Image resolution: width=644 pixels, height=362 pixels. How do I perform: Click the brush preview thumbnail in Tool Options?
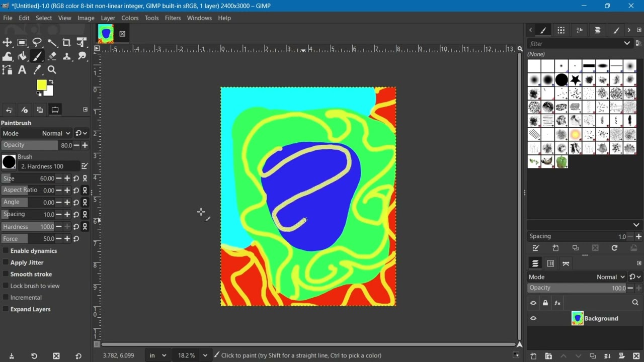(9, 162)
